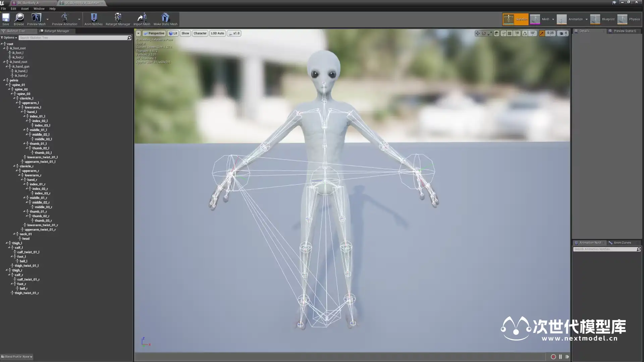Toggle grid snapping in viewport

(x=509, y=33)
